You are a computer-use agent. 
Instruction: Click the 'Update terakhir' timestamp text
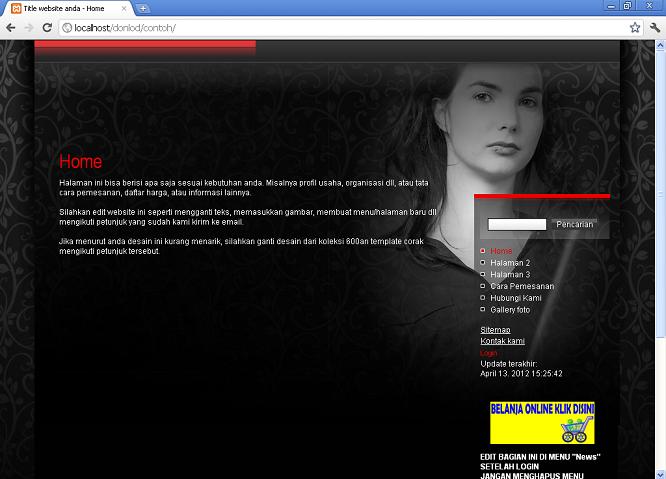tap(521, 369)
